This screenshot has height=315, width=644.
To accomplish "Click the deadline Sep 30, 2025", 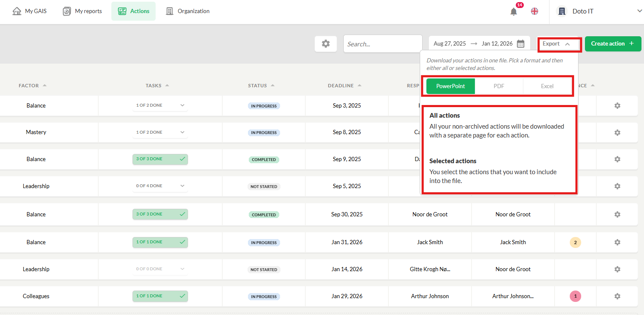I will point(347,214).
